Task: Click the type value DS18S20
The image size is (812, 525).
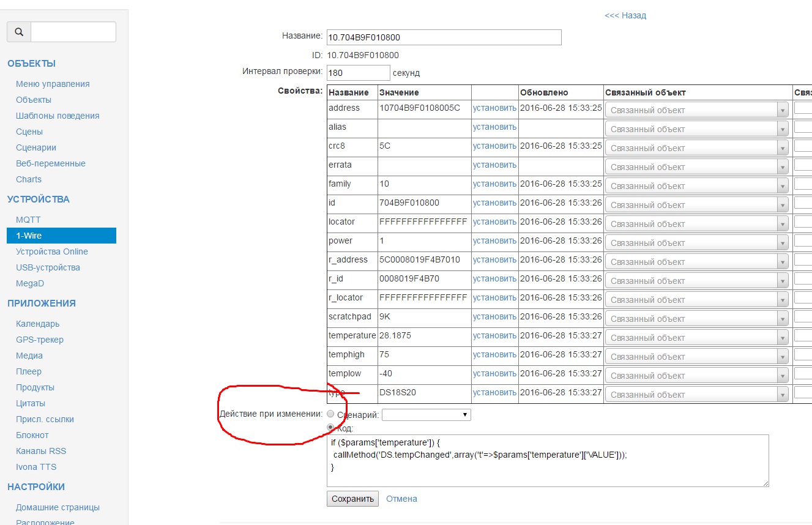Action: [x=398, y=392]
